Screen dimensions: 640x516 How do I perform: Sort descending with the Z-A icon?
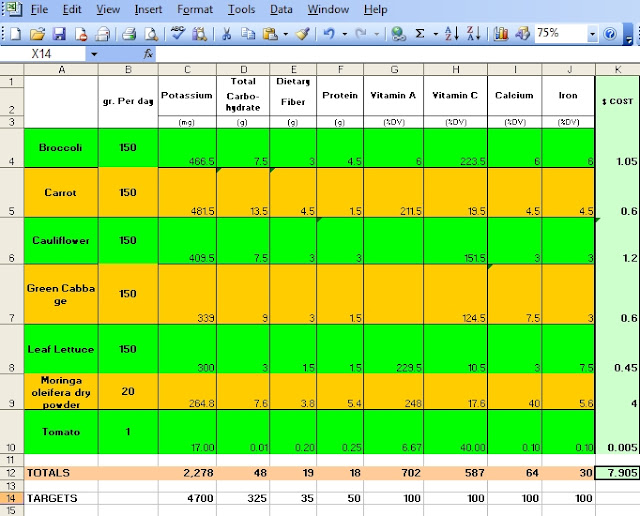click(x=474, y=33)
